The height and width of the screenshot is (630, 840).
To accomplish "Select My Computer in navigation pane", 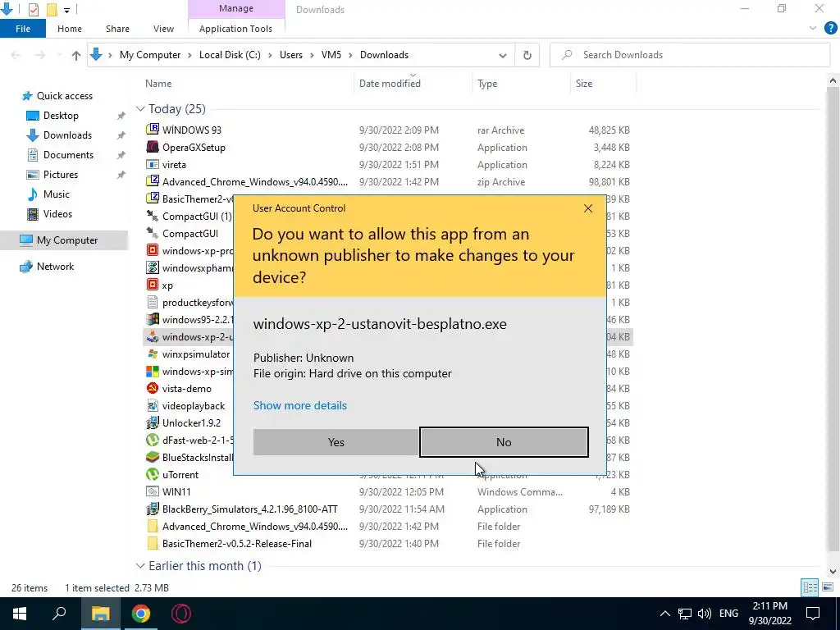I will 64,240.
